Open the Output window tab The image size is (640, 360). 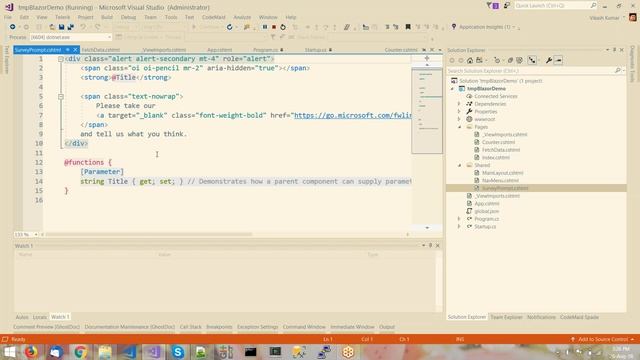[387, 327]
